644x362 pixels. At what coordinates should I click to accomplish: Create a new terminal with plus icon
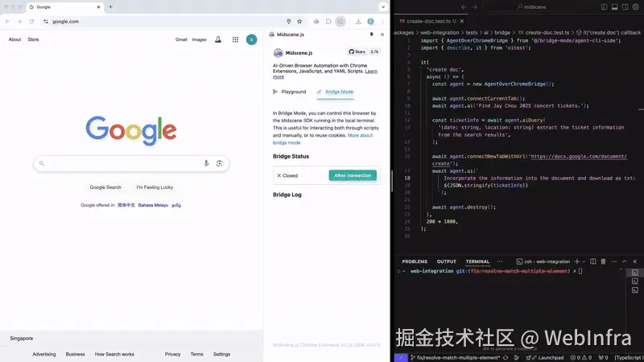[576, 261]
